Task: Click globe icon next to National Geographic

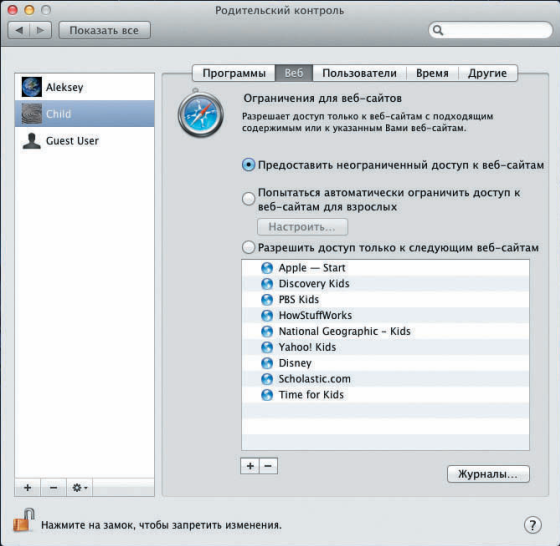Action: click(267, 331)
